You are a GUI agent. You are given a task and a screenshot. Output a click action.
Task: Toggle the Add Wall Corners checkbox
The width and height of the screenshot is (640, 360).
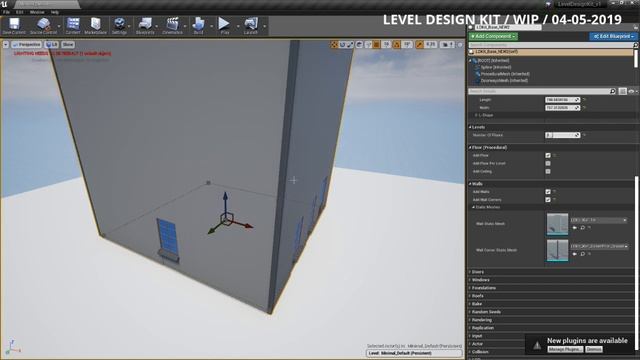click(x=548, y=200)
